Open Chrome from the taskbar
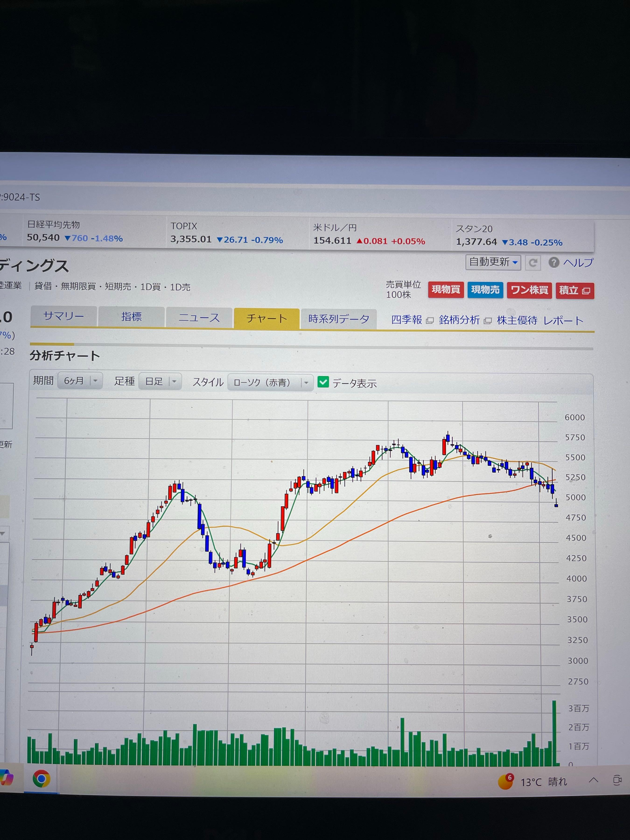Image resolution: width=630 pixels, height=840 pixels. (41, 779)
